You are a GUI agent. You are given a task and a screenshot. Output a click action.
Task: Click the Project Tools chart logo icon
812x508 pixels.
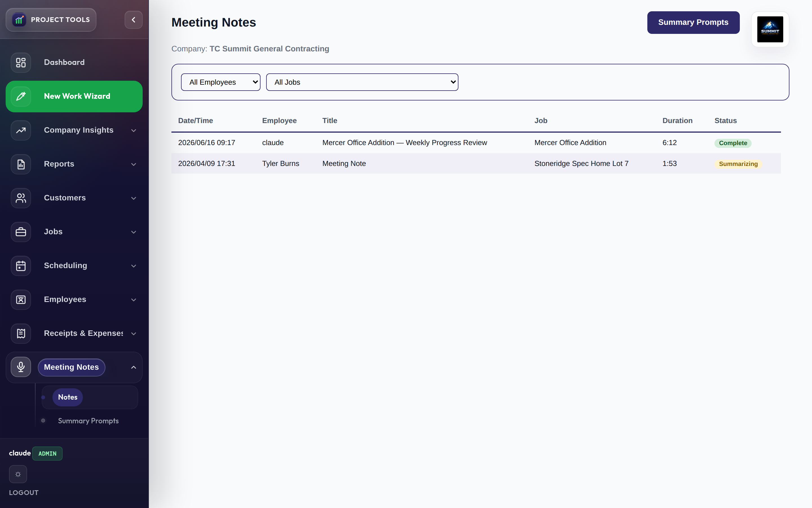click(x=19, y=20)
